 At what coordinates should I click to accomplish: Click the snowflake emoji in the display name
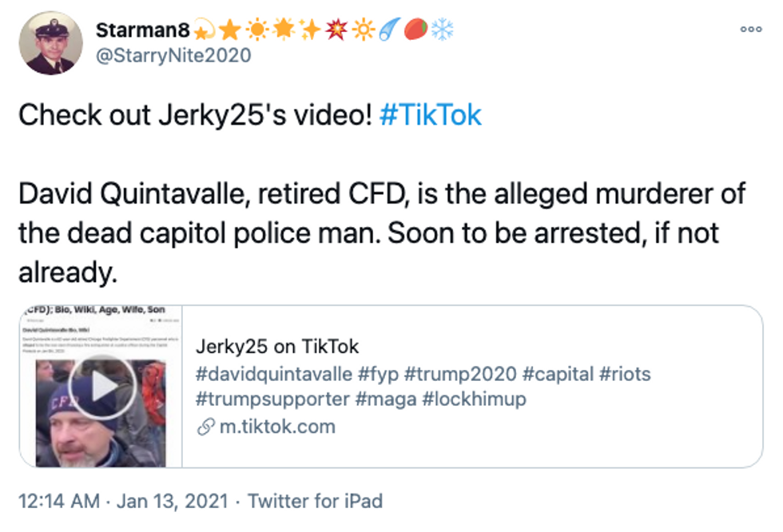point(442,30)
